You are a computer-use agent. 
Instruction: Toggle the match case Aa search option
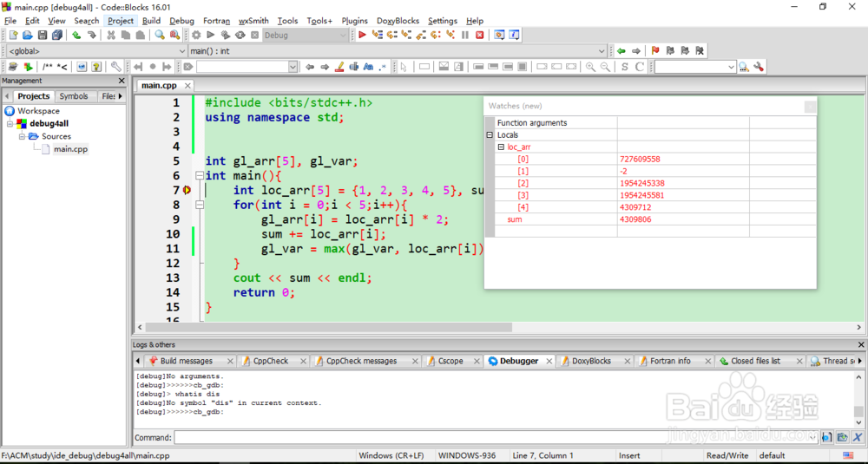point(369,67)
